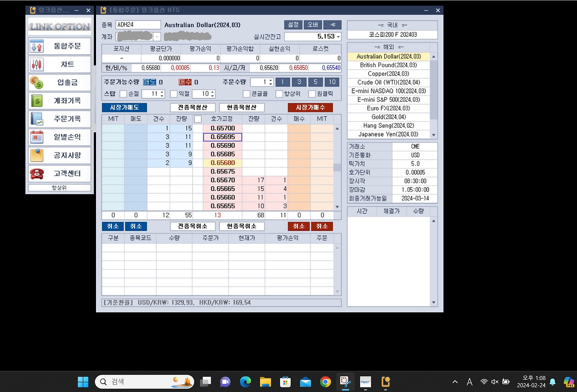Open the 실시간잔고 balance dropdown
This screenshot has height=392, width=577.
pos(339,36)
